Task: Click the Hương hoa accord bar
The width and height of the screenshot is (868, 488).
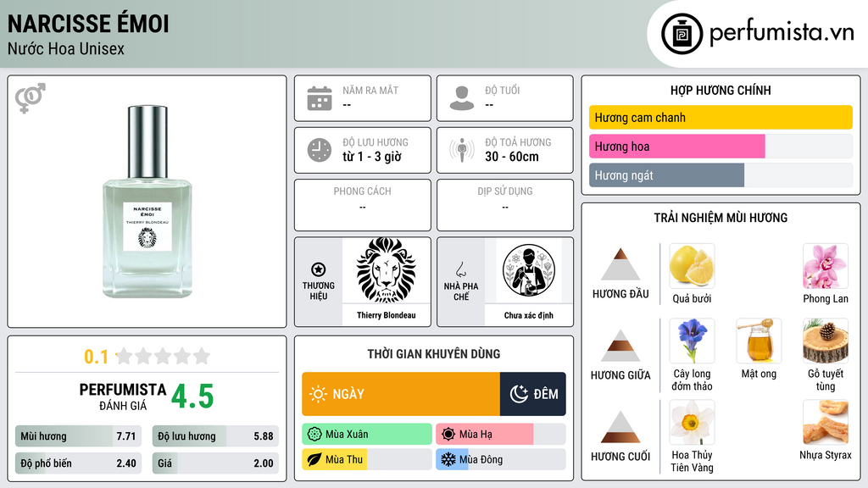Action: click(721, 146)
